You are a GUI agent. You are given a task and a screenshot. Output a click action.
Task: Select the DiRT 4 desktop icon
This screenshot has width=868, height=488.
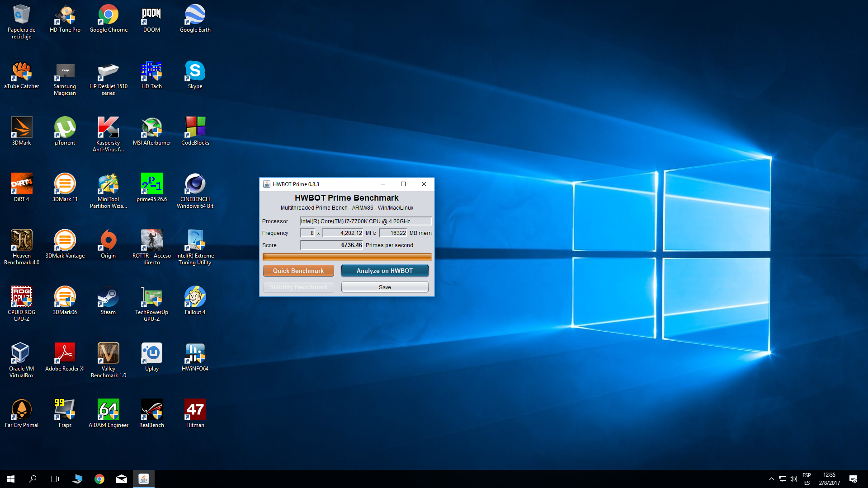point(21,188)
